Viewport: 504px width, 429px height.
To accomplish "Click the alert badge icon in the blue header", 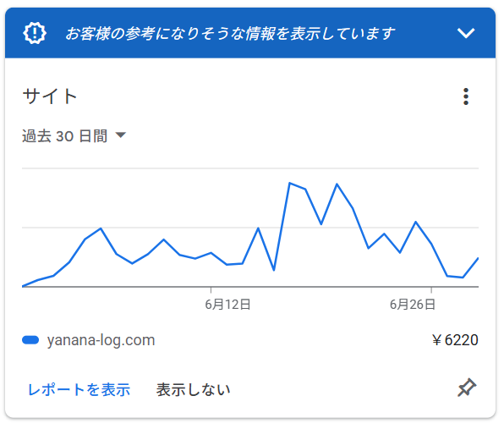I will [35, 33].
